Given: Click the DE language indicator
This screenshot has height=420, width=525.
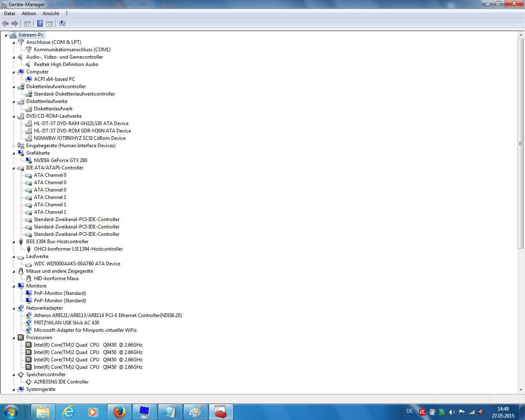Looking at the screenshot, I should [409, 411].
